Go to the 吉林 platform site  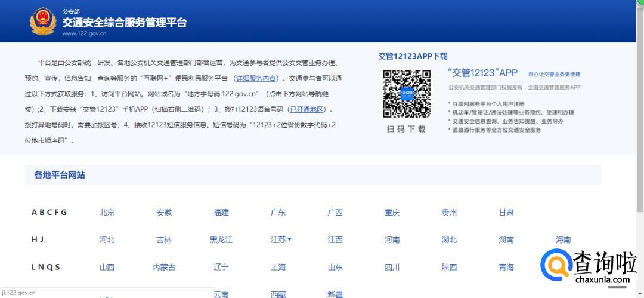click(164, 239)
